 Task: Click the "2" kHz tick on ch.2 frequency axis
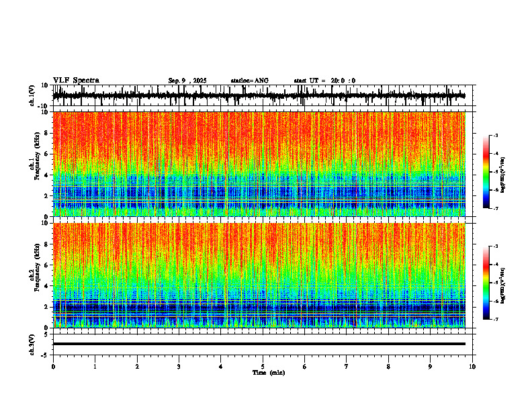coord(46,307)
